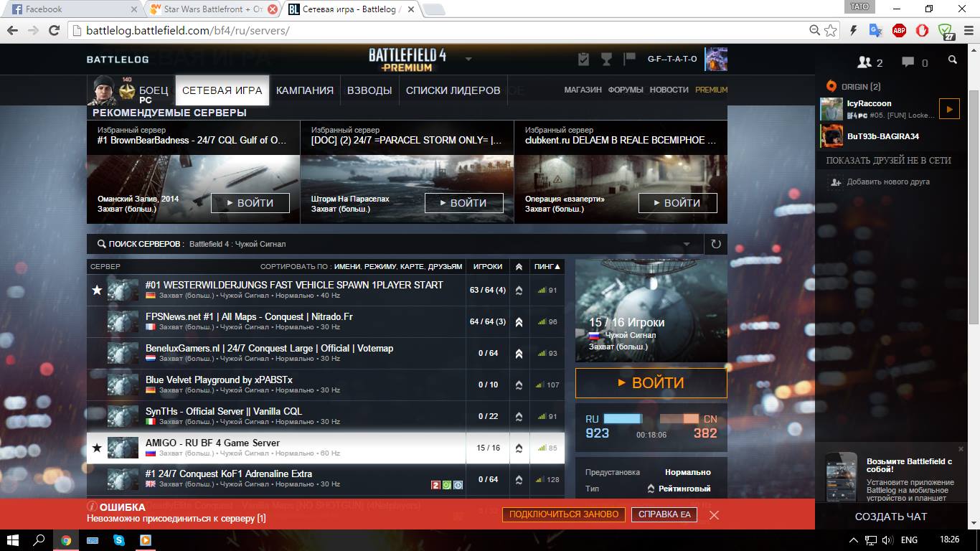The height and width of the screenshot is (551, 980).
Task: Open the ФОРУМЫ link
Action: point(626,90)
